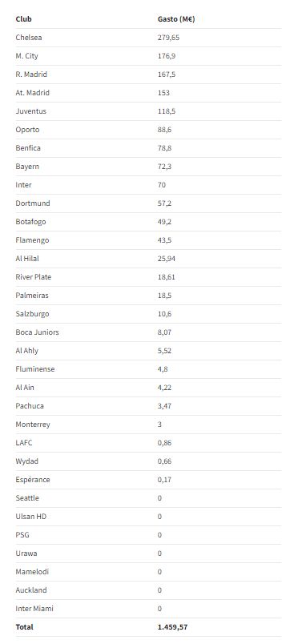The height and width of the screenshot is (644, 302).
Task: Select the Botafogo club name
Action: [x=30, y=222]
